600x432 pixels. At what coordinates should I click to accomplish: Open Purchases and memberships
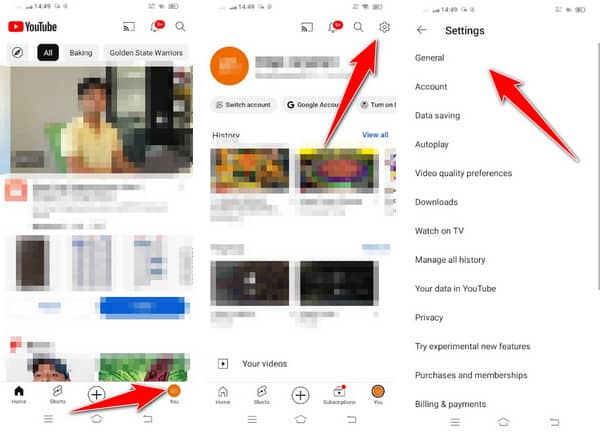point(471,375)
